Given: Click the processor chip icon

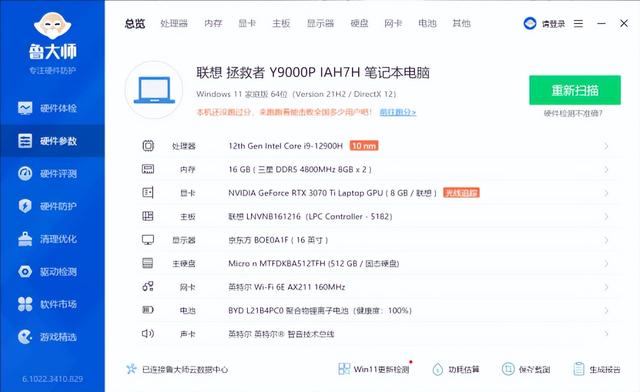Looking at the screenshot, I should 148,146.
